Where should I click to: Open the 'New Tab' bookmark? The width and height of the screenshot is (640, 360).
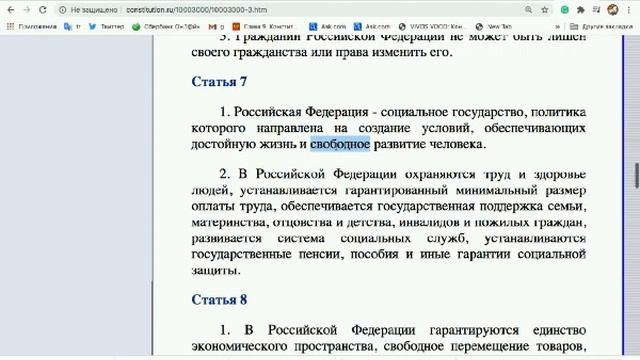coord(493,27)
